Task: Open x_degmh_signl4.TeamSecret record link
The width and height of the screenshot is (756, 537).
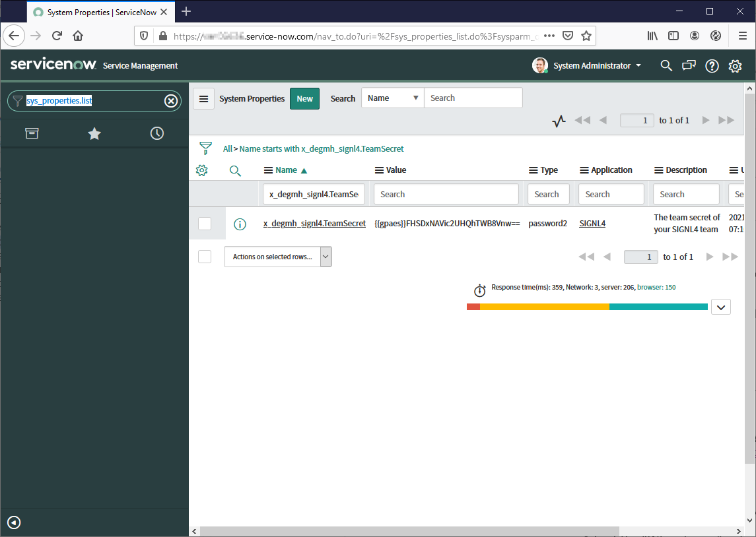Action: click(314, 224)
